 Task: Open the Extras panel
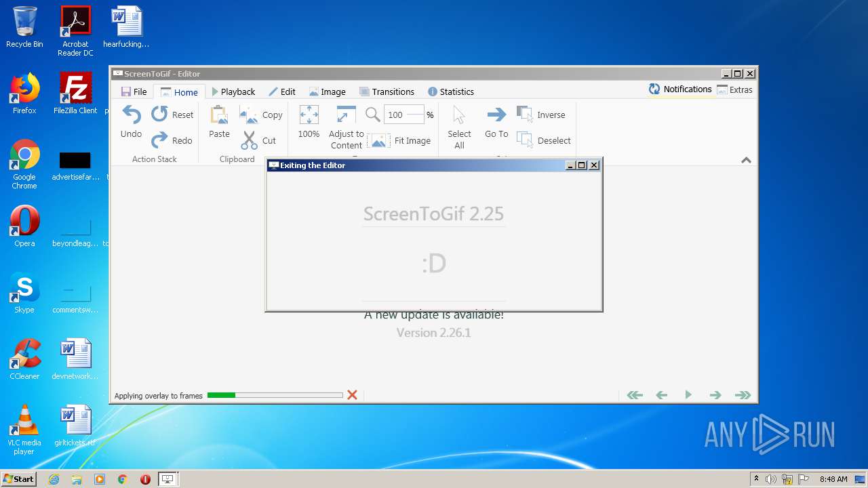coord(734,89)
